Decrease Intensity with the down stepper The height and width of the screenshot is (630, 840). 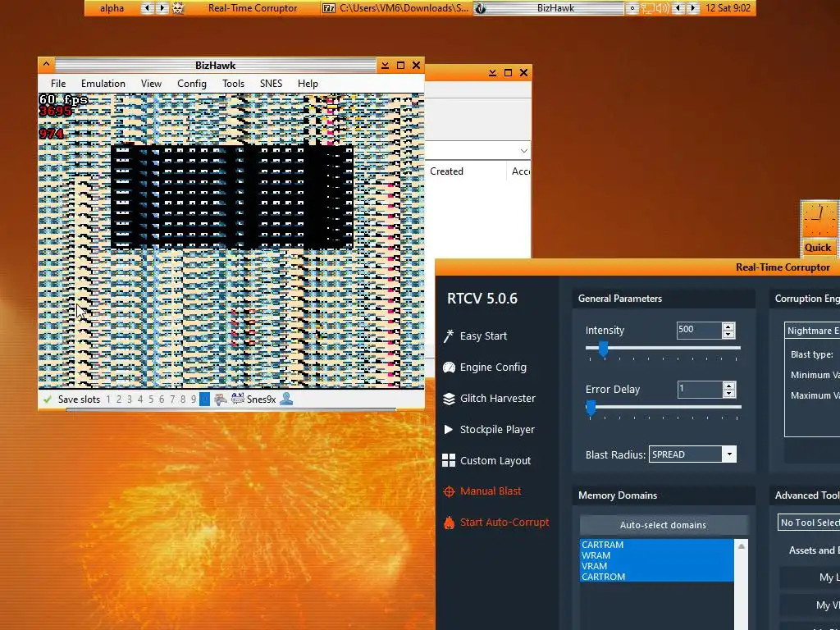tap(728, 335)
